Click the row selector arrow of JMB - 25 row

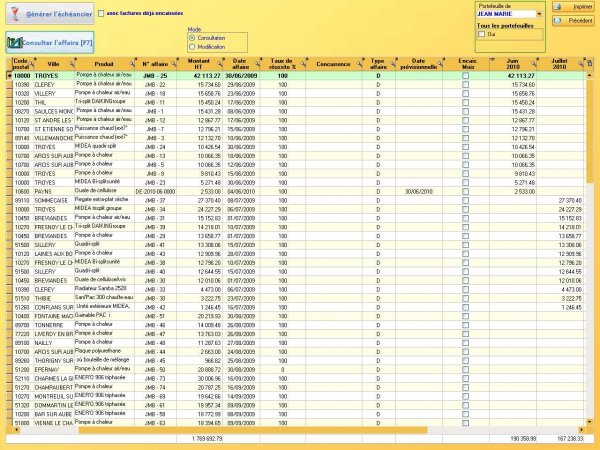tap(9, 76)
